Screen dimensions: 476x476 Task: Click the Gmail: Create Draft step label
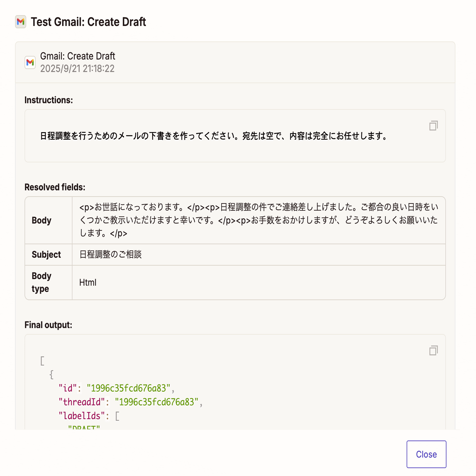(x=77, y=56)
